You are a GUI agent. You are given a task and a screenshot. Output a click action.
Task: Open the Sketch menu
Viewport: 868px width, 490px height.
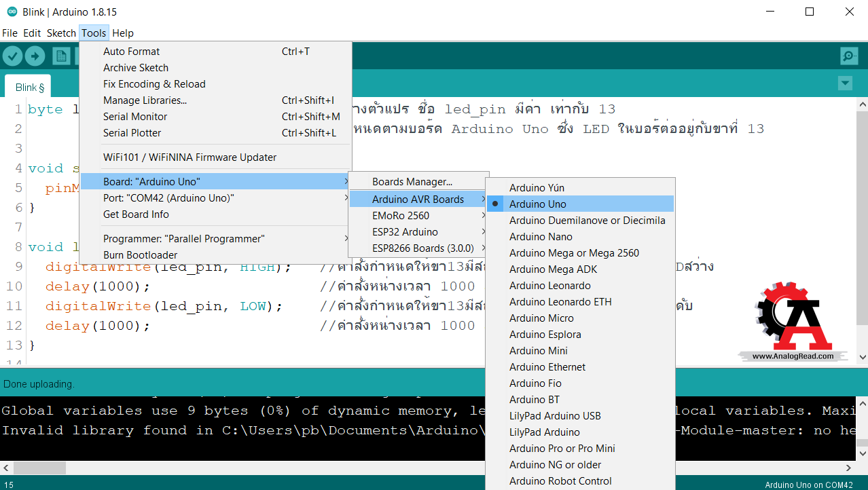[61, 33]
